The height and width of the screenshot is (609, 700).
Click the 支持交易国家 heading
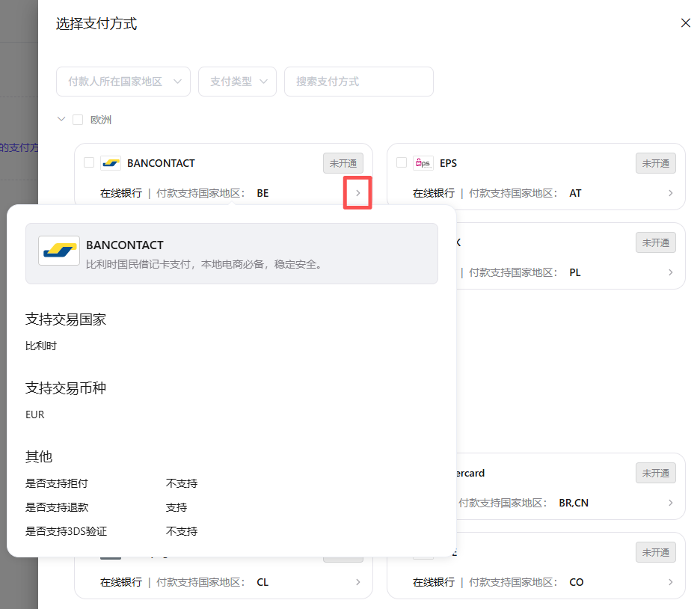pos(66,319)
